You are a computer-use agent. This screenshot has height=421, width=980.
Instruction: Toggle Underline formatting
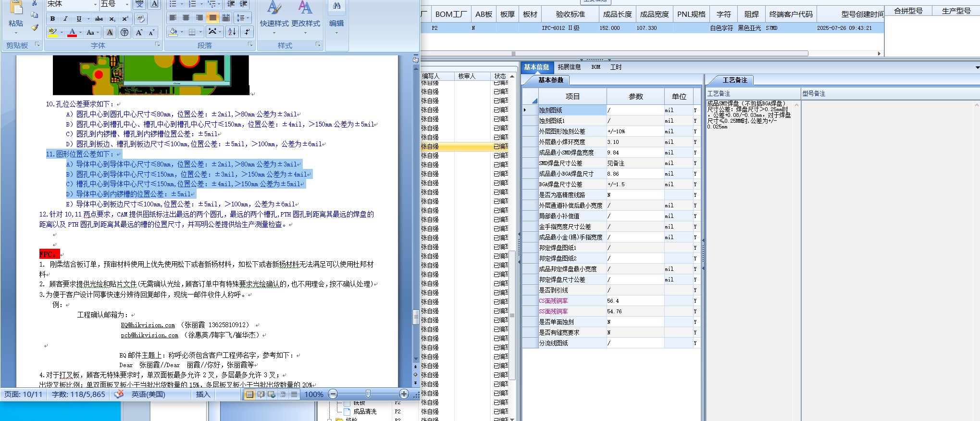(79, 19)
